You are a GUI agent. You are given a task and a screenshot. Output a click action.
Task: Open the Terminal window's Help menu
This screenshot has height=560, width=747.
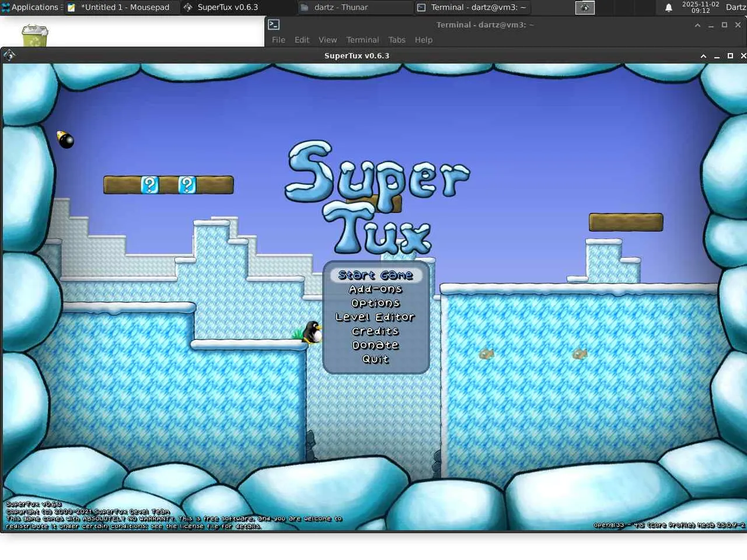tap(424, 40)
